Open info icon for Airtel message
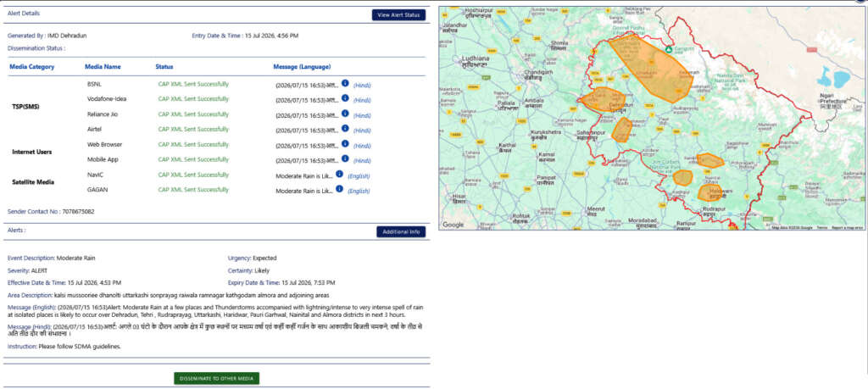 coord(345,128)
